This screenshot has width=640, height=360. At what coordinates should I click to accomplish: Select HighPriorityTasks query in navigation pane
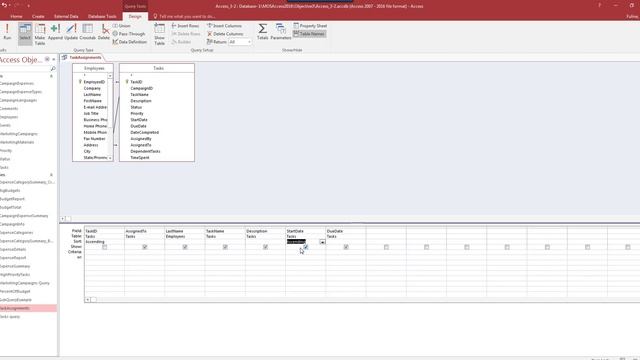(15, 275)
